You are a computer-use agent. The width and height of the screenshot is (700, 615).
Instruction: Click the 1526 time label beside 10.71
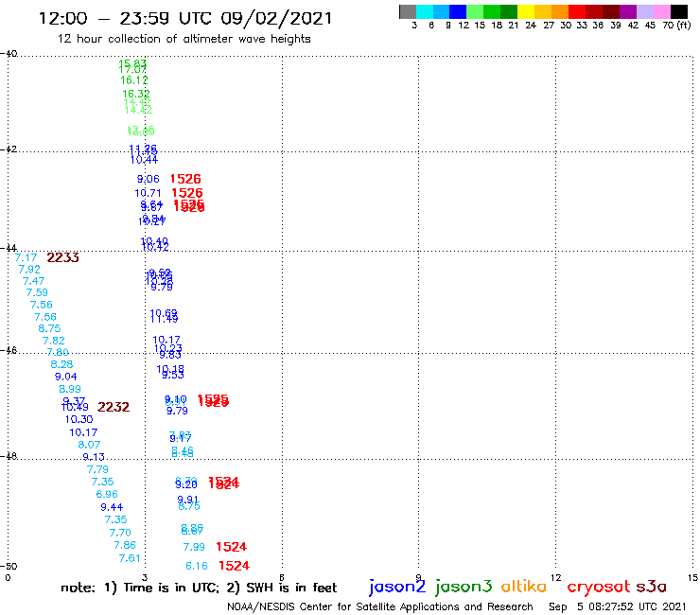tap(187, 193)
